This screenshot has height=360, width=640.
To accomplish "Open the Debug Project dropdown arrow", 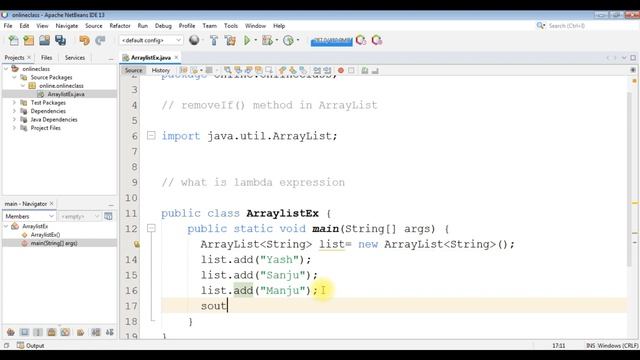I will tap(276, 40).
